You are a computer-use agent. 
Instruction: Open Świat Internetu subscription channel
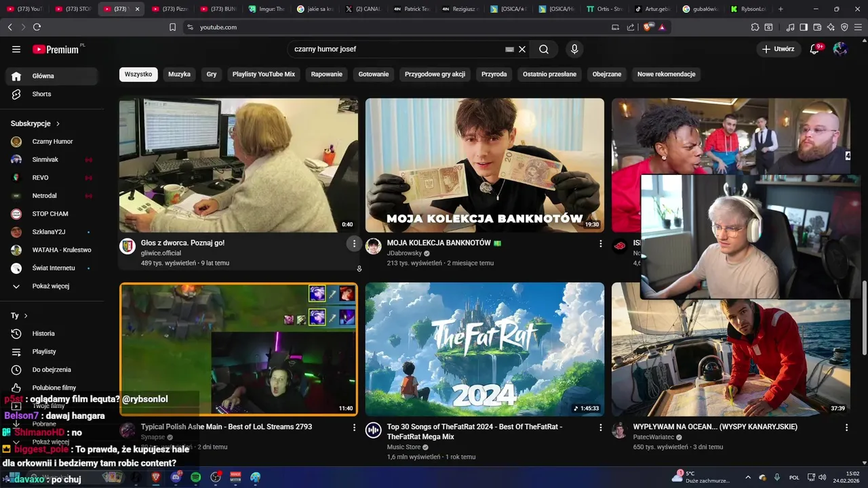pyautogui.click(x=53, y=268)
